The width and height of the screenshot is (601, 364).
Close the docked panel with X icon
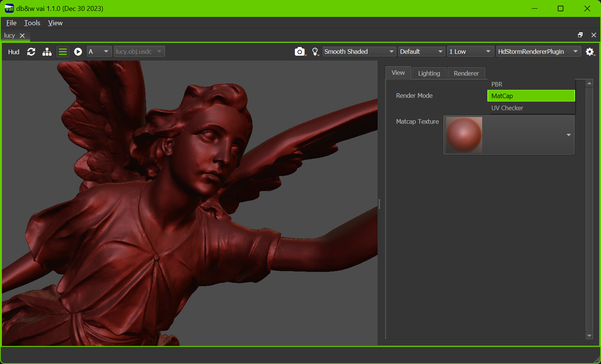[x=594, y=35]
